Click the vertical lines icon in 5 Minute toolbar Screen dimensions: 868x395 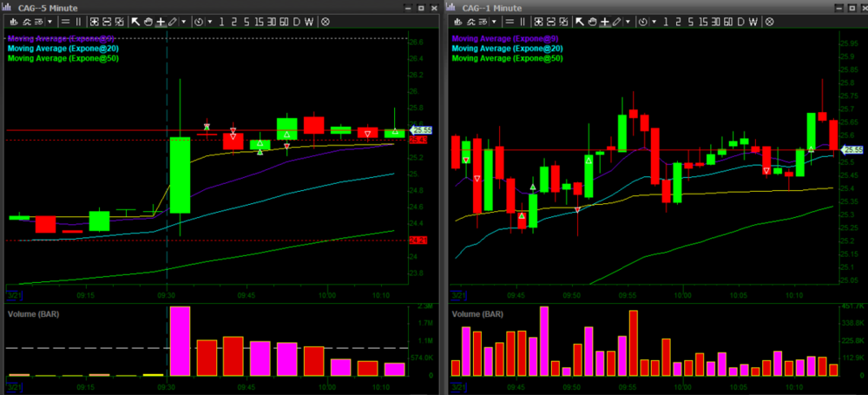pyautogui.click(x=79, y=21)
